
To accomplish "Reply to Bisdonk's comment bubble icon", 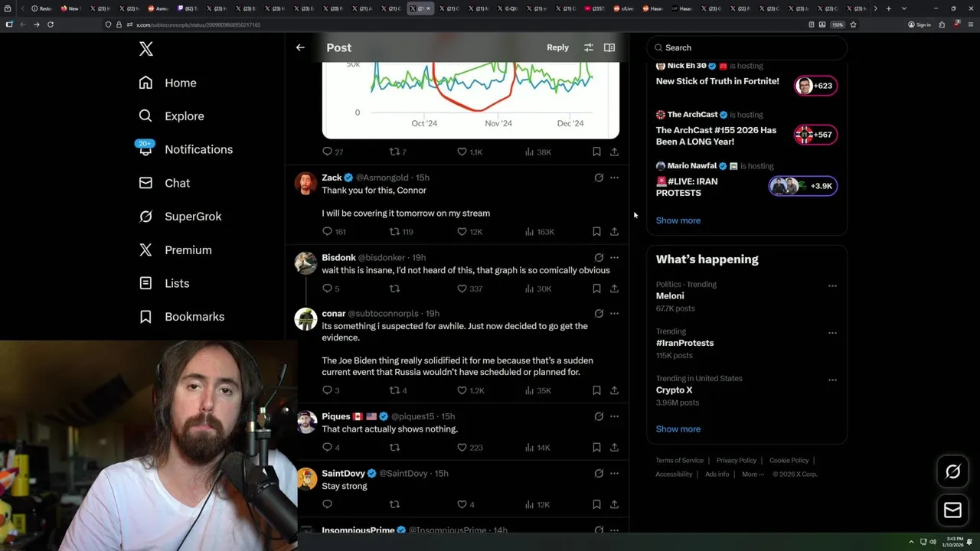I will (x=327, y=289).
